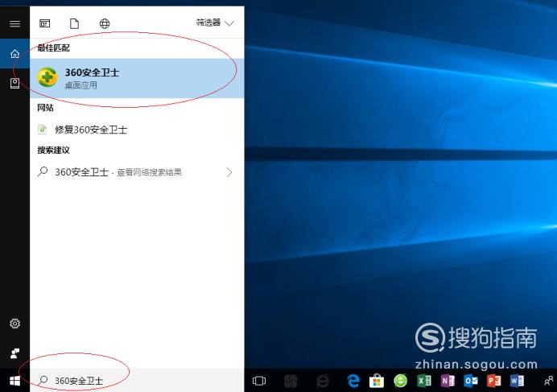Click the Feedback person icon in sidebar
Screen dimensions: 557x392
[x=14, y=353]
